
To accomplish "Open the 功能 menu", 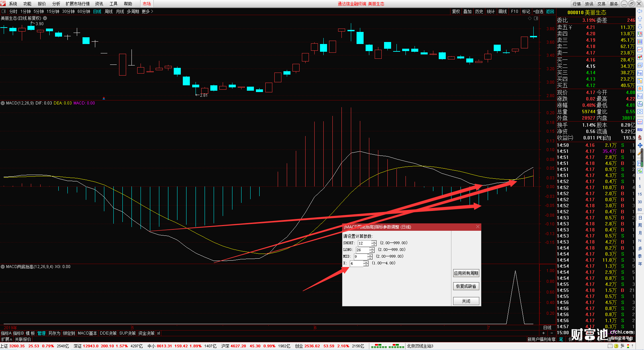I will point(28,4).
